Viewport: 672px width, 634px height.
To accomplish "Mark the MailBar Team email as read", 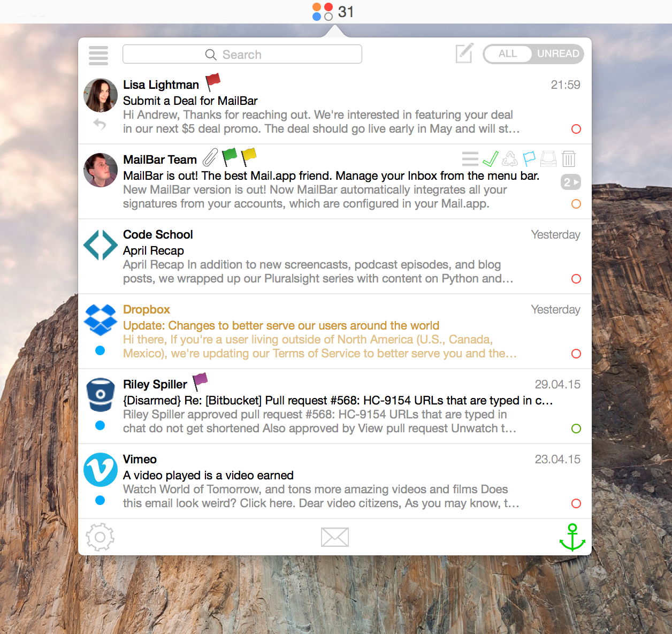I will [x=491, y=158].
